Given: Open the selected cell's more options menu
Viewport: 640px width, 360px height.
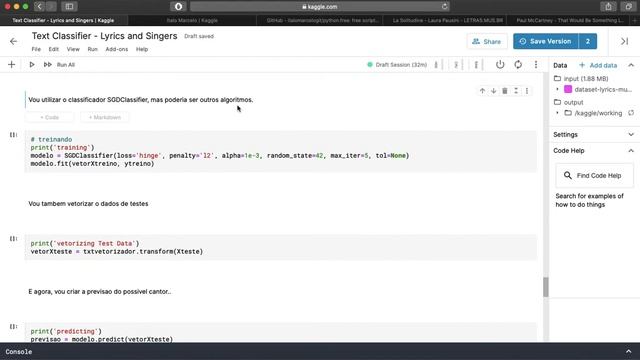Looking at the screenshot, I should click(527, 91).
